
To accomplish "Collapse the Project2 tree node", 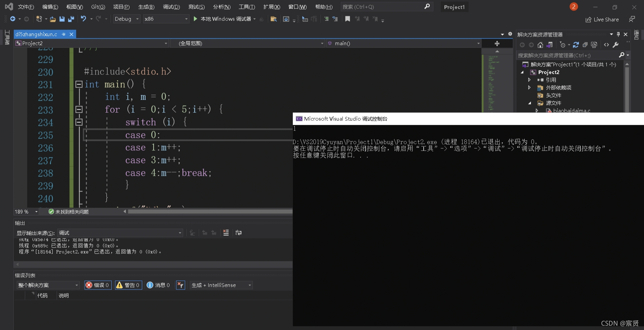I will coord(522,72).
